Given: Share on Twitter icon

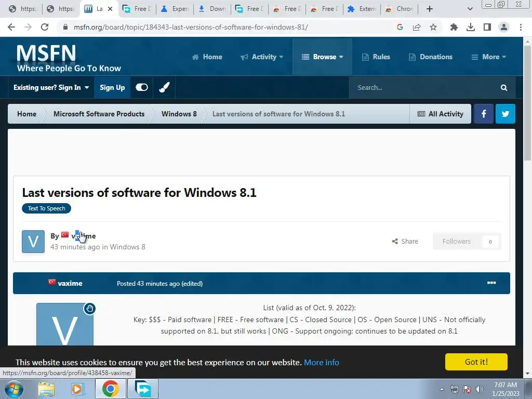Looking at the screenshot, I should pyautogui.click(x=505, y=114).
